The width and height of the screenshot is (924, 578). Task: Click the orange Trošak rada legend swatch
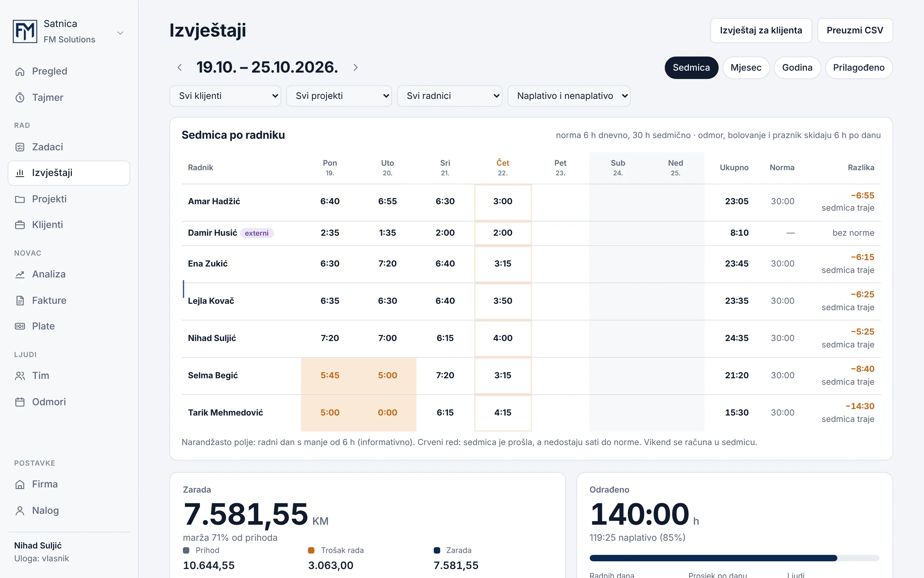tap(311, 550)
